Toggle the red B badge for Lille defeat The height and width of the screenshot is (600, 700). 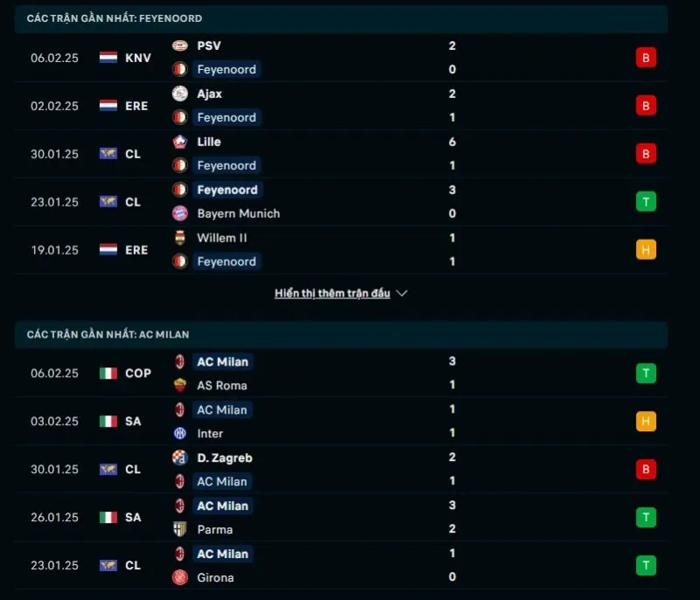tap(646, 153)
